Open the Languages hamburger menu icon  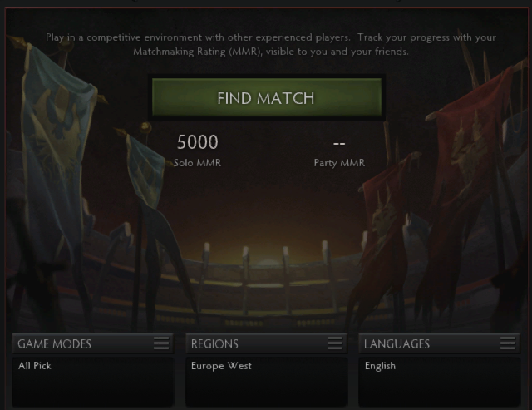point(508,343)
